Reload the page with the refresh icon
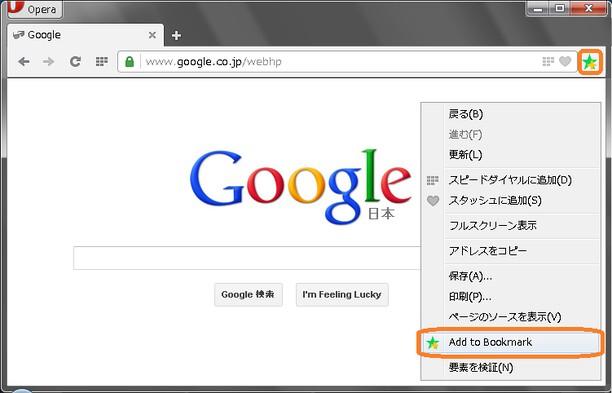The width and height of the screenshot is (612, 393). [75, 61]
